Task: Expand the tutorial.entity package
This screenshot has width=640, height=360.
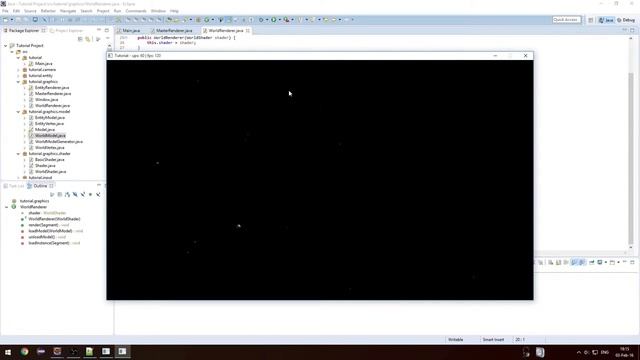Action: click(18, 76)
